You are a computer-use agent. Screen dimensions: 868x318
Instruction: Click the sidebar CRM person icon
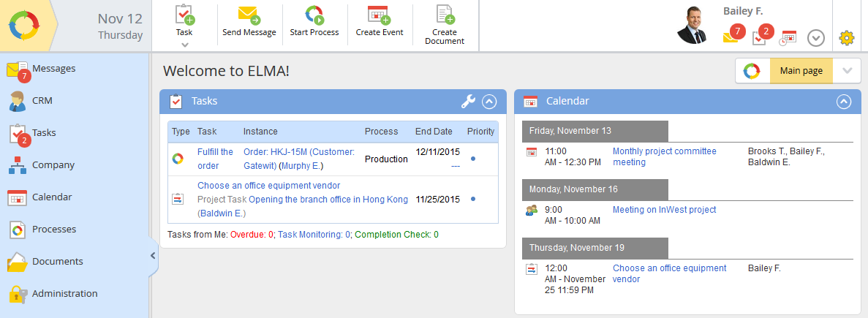click(x=18, y=102)
